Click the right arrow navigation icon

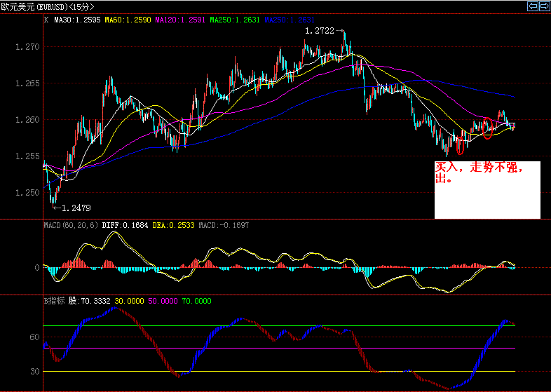[544, 6]
